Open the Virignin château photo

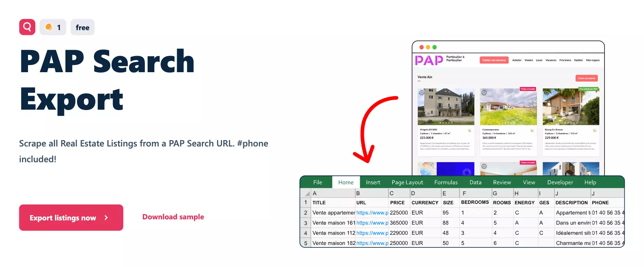[446, 107]
